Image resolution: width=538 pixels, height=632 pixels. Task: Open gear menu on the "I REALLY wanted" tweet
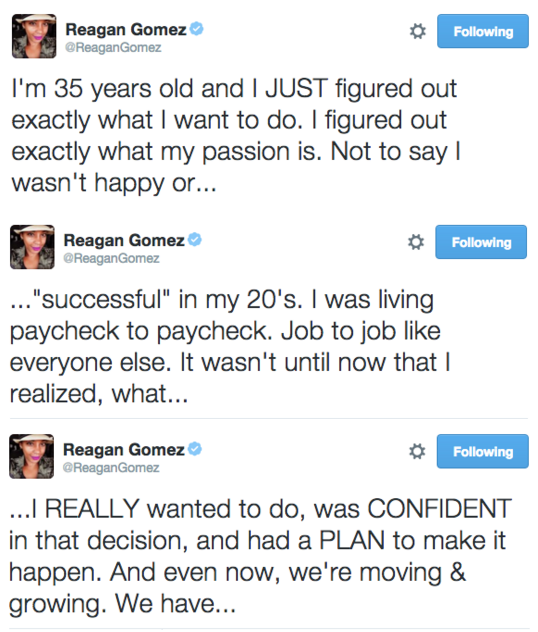[x=417, y=451]
